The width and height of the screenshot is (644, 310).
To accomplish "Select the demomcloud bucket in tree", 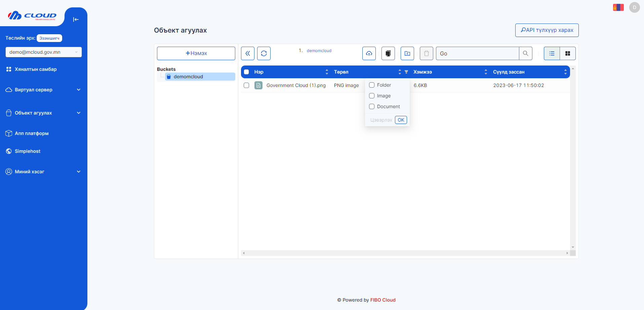I will point(188,77).
